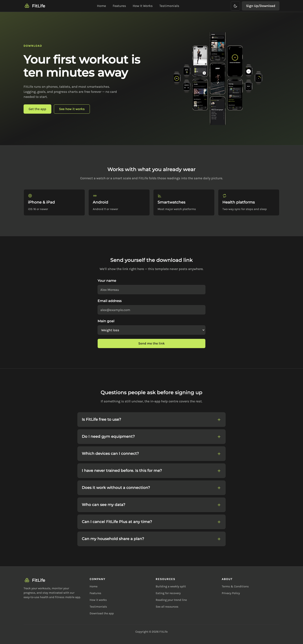This screenshot has width=303, height=644.
Task: Expand 'I have never trained before' question
Action: pos(151,471)
